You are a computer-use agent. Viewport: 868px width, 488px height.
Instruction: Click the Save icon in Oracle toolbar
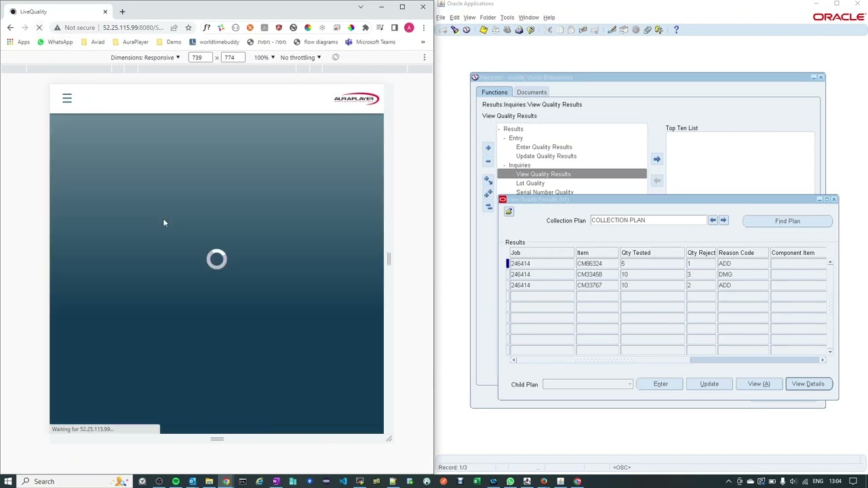484,30
